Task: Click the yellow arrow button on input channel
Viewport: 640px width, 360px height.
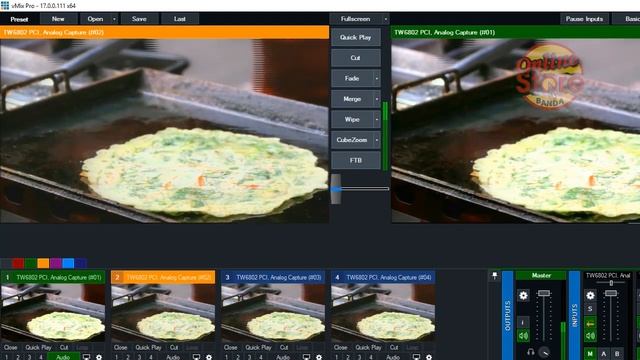Action: (x=590, y=323)
